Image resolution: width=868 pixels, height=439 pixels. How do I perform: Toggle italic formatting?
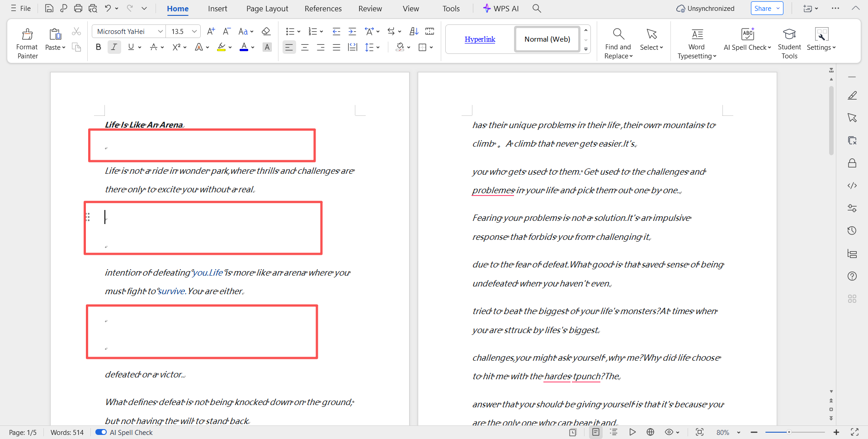tap(114, 47)
